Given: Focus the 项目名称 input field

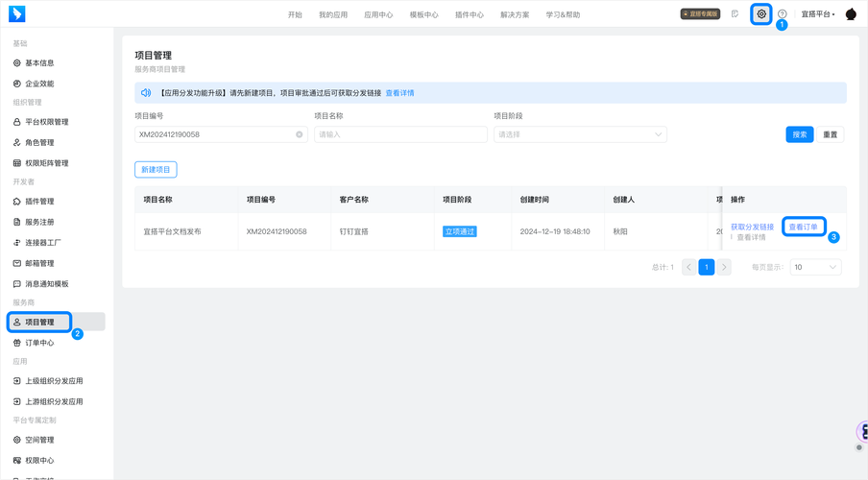Looking at the screenshot, I should 400,134.
